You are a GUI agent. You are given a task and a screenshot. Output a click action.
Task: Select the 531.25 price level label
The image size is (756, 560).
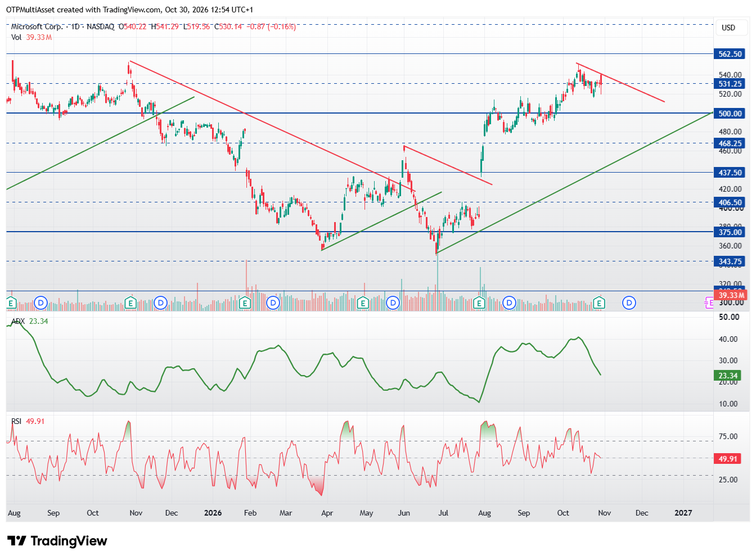[x=730, y=84]
